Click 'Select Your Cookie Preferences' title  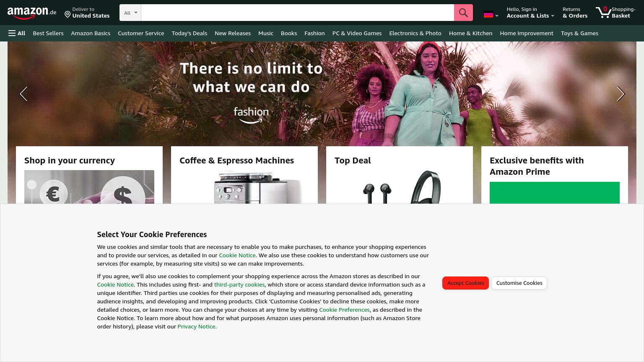pyautogui.click(x=152, y=235)
